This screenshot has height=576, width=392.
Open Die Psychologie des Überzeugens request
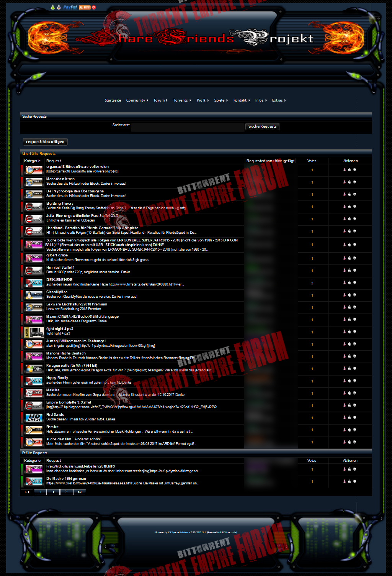tap(75, 191)
